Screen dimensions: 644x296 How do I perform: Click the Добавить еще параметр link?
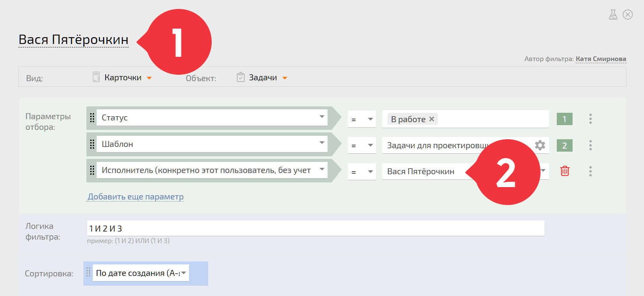(136, 197)
